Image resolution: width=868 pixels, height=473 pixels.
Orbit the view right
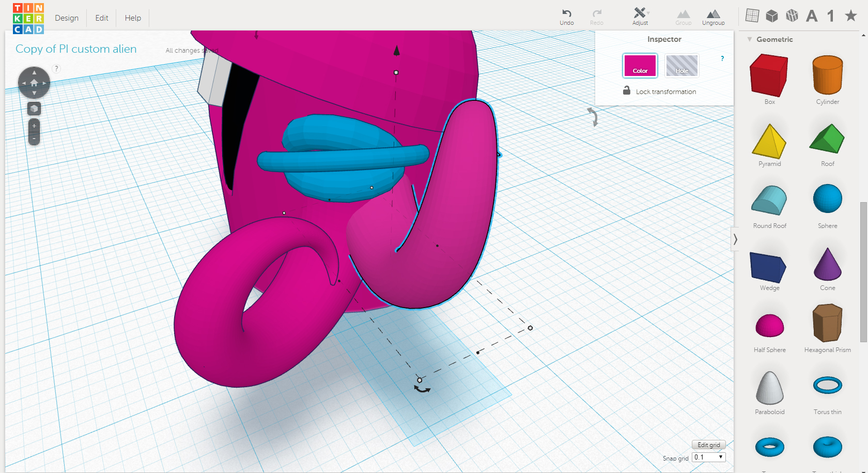45,83
